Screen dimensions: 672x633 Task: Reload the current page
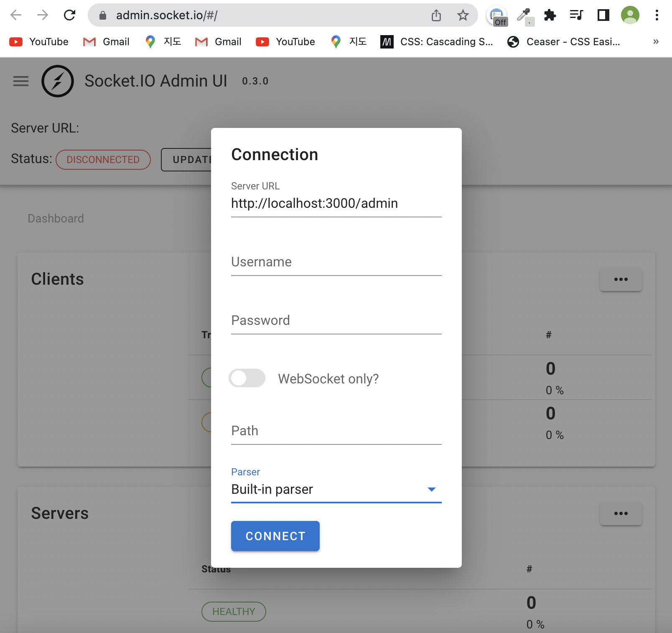[x=69, y=15]
